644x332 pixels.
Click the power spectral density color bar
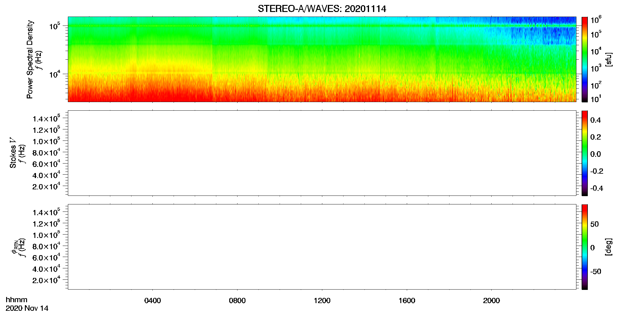click(x=585, y=59)
